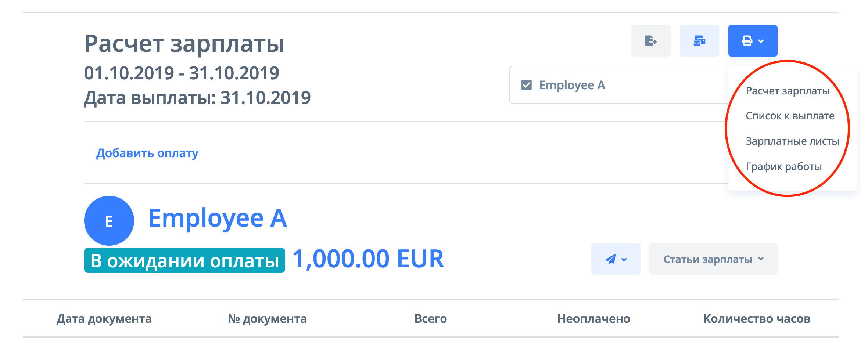Viewport: 868px width, 343px height.
Task: Click the Добавить оплату link
Action: [147, 153]
